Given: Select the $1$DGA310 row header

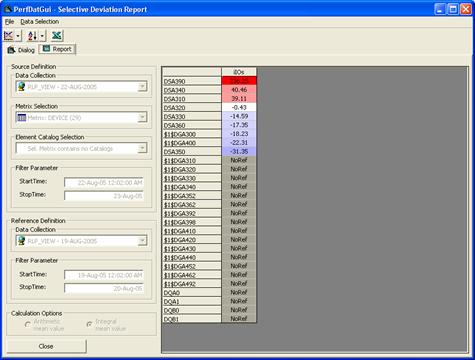Looking at the screenshot, I should [192, 161].
